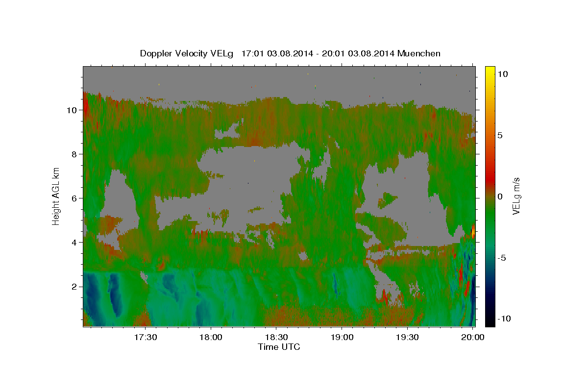
Task: Click the colorbar tick label -10
Action: pos(505,318)
